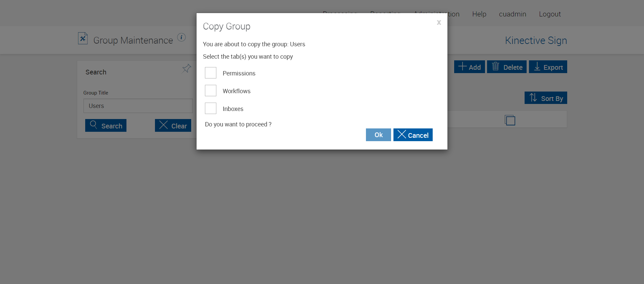Click the Clear button in Search panel

pyautogui.click(x=173, y=126)
